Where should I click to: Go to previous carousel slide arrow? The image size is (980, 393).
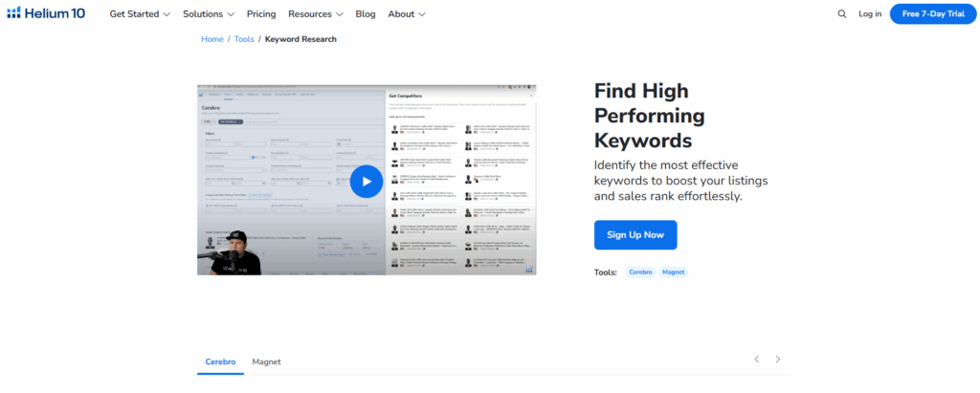pos(756,360)
